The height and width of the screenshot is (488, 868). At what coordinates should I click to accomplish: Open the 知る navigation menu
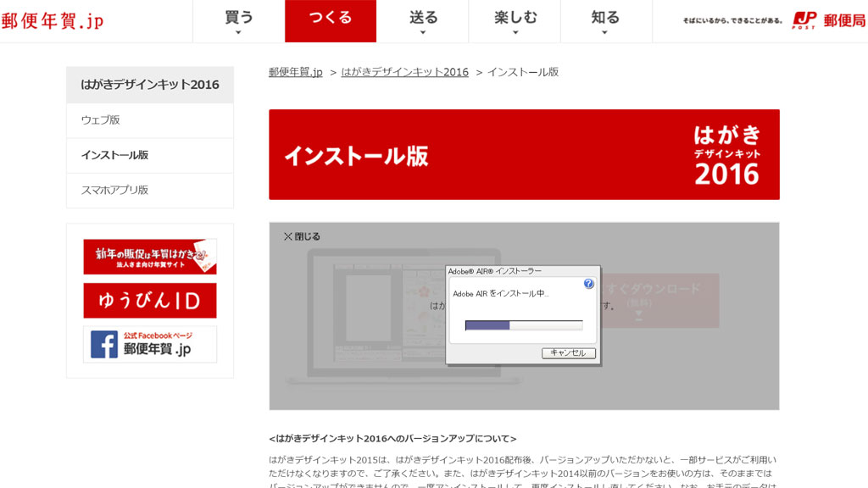[x=605, y=21]
